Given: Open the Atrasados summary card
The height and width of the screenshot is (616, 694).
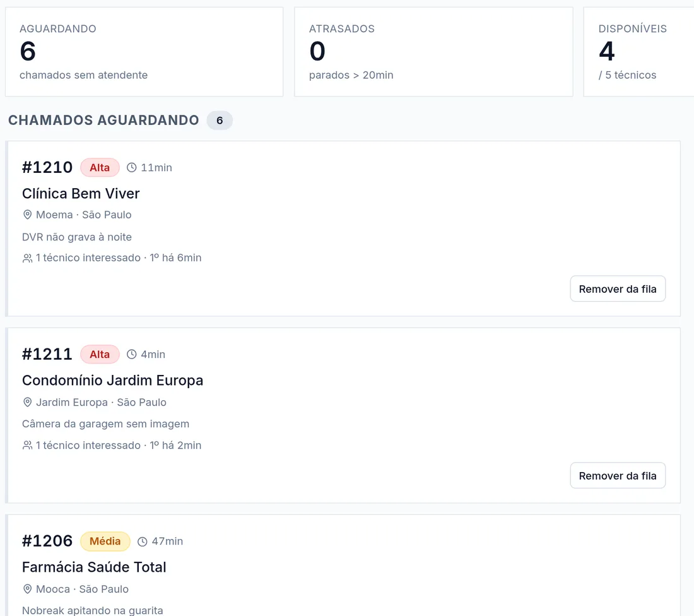Looking at the screenshot, I should pos(434,51).
